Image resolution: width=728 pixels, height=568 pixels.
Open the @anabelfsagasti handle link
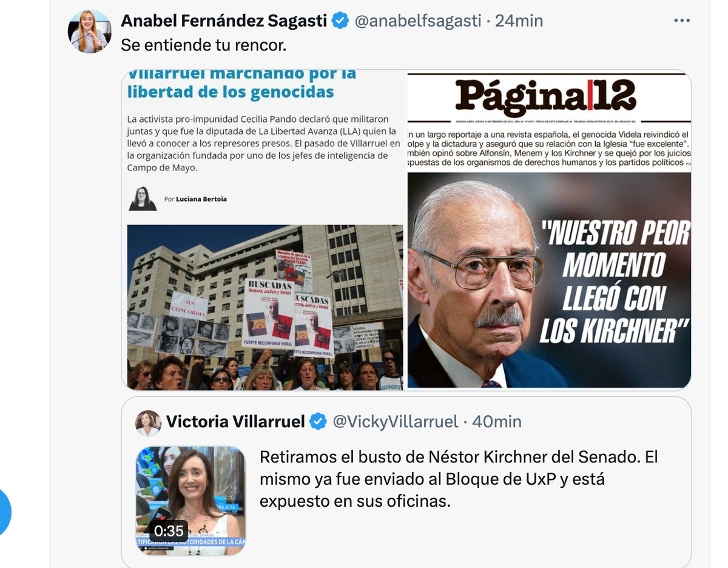point(418,21)
